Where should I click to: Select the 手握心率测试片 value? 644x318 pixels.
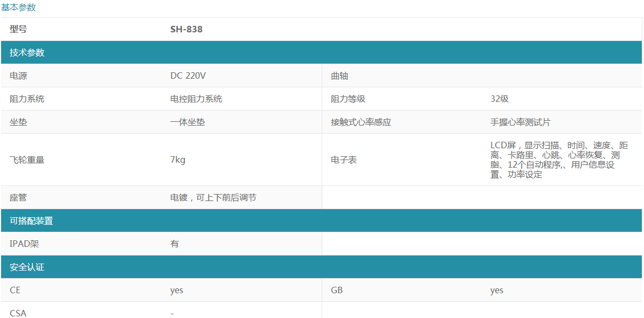[520, 122]
